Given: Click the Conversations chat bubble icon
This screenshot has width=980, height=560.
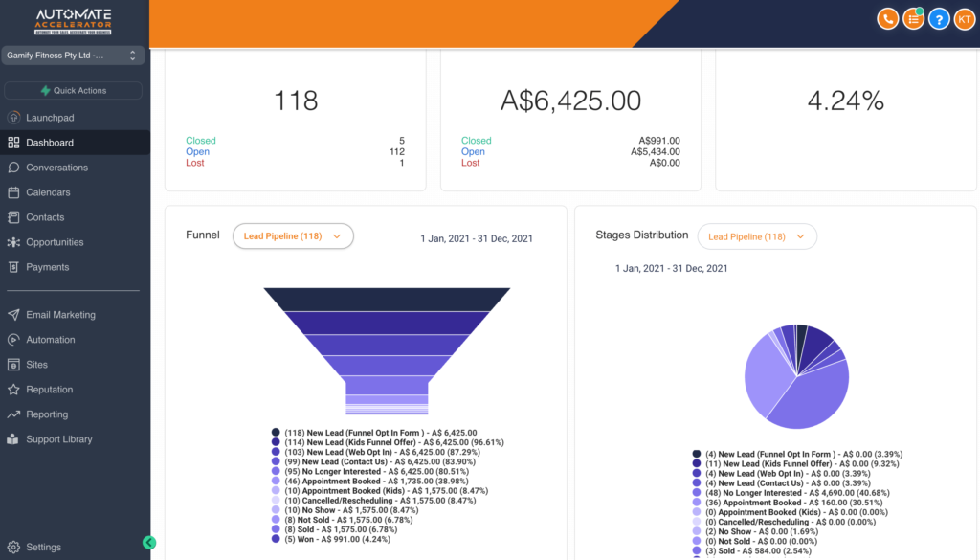Looking at the screenshot, I should (x=13, y=168).
